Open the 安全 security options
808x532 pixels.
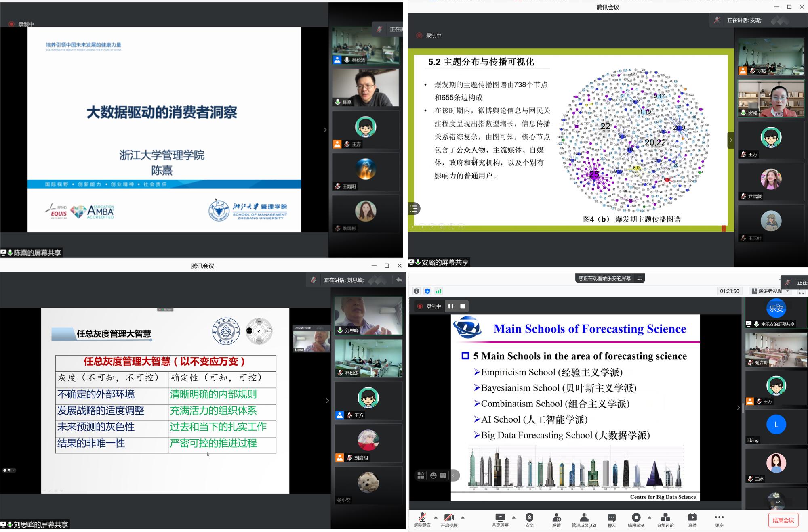click(529, 517)
